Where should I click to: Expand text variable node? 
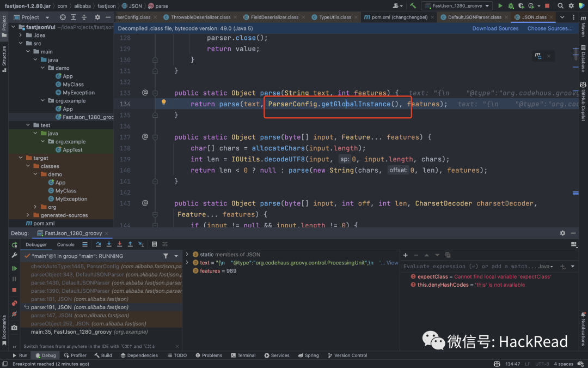187,262
